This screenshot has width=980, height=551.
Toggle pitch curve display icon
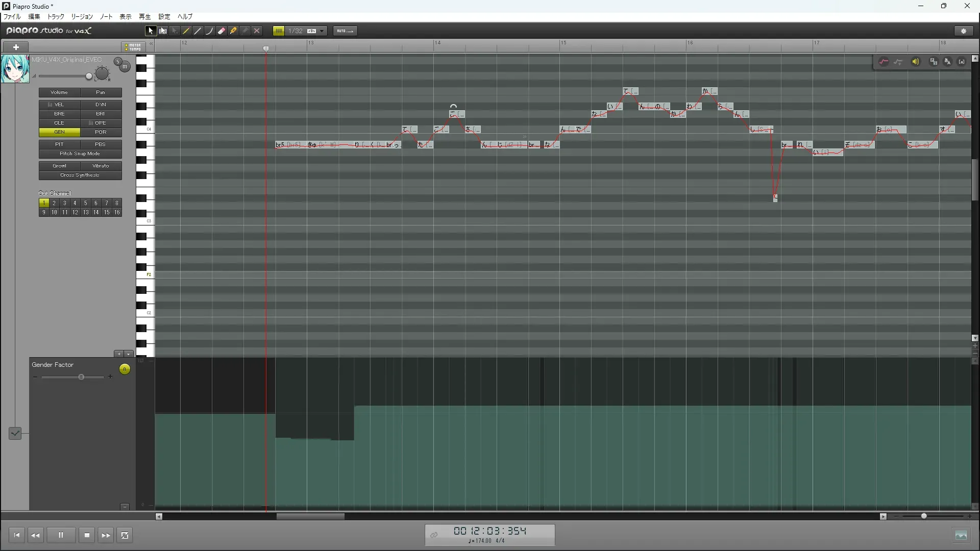884,62
